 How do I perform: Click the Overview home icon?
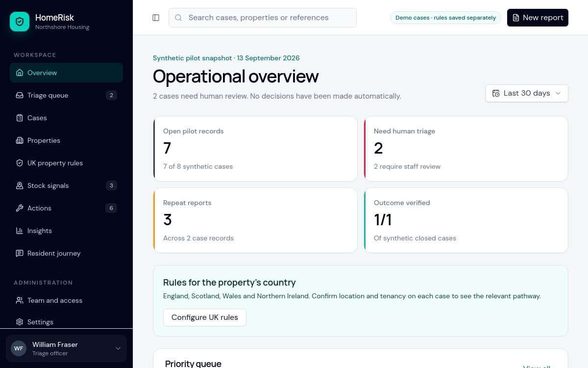[20, 73]
